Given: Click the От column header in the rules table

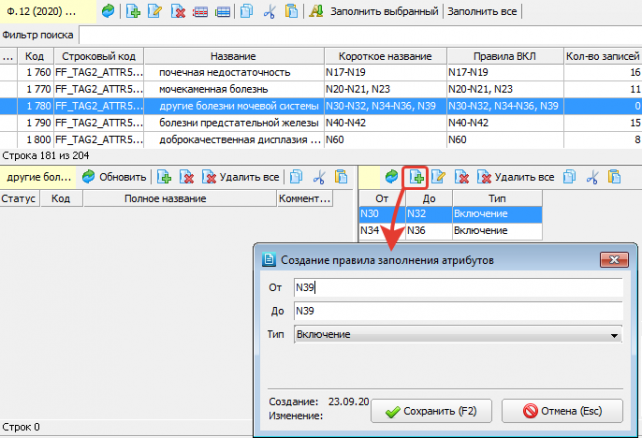Looking at the screenshot, I should tap(382, 199).
